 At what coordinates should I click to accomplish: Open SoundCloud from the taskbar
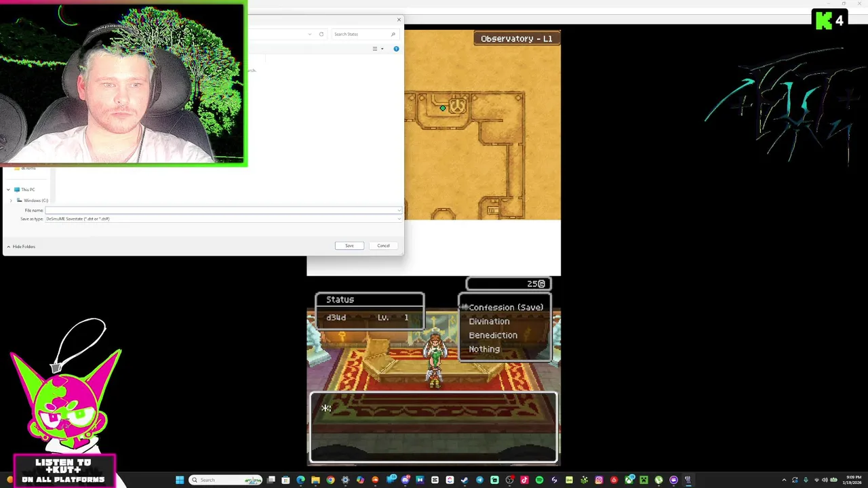pyautogui.click(x=375, y=480)
